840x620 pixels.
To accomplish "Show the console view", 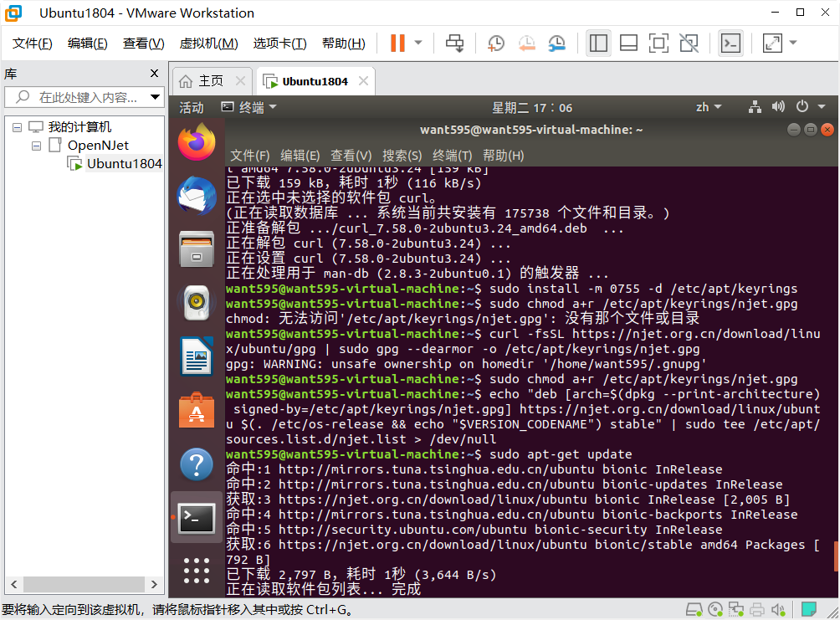I will coord(730,43).
